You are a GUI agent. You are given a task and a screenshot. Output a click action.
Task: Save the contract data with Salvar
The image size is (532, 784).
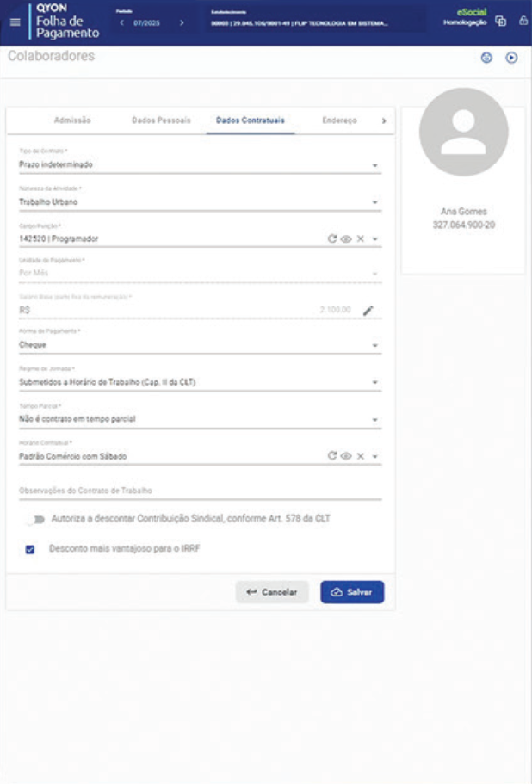[352, 592]
